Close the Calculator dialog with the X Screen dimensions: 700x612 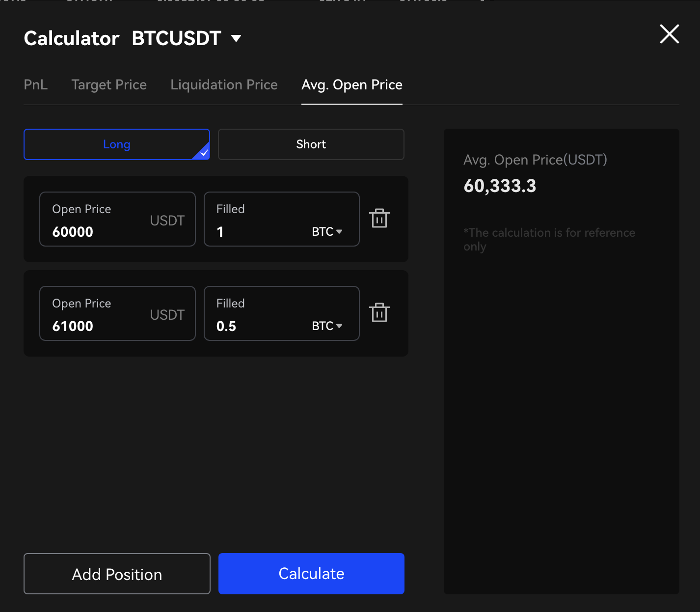coord(669,34)
